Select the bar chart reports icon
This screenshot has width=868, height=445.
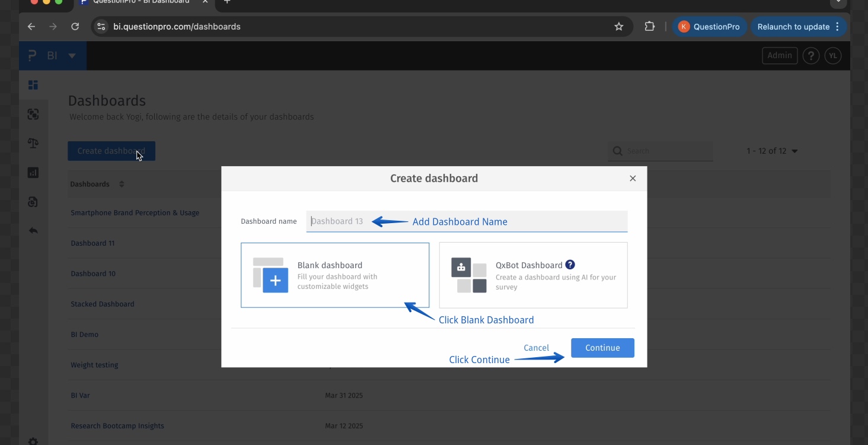[x=33, y=172]
